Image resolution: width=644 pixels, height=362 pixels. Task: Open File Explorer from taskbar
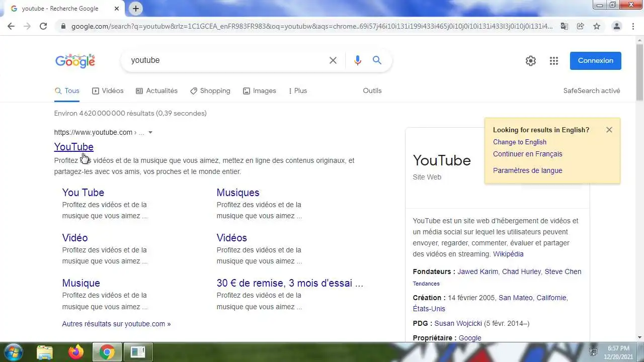45,352
